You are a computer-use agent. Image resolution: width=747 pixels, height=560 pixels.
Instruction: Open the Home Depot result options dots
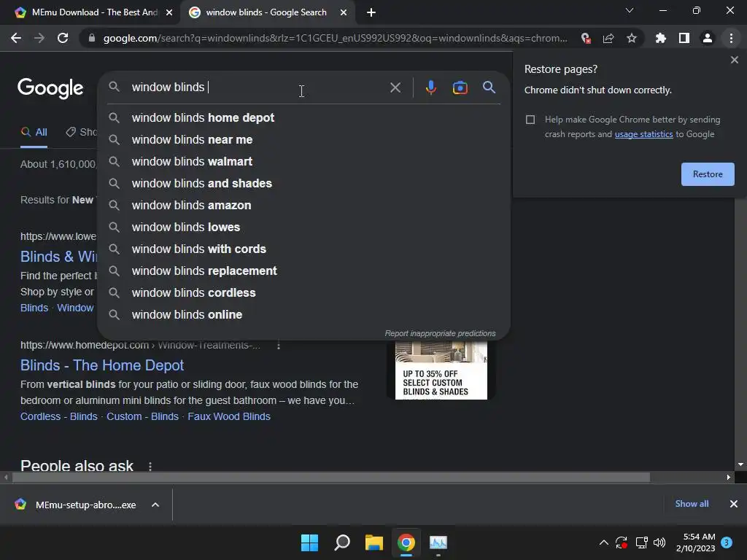(x=279, y=345)
